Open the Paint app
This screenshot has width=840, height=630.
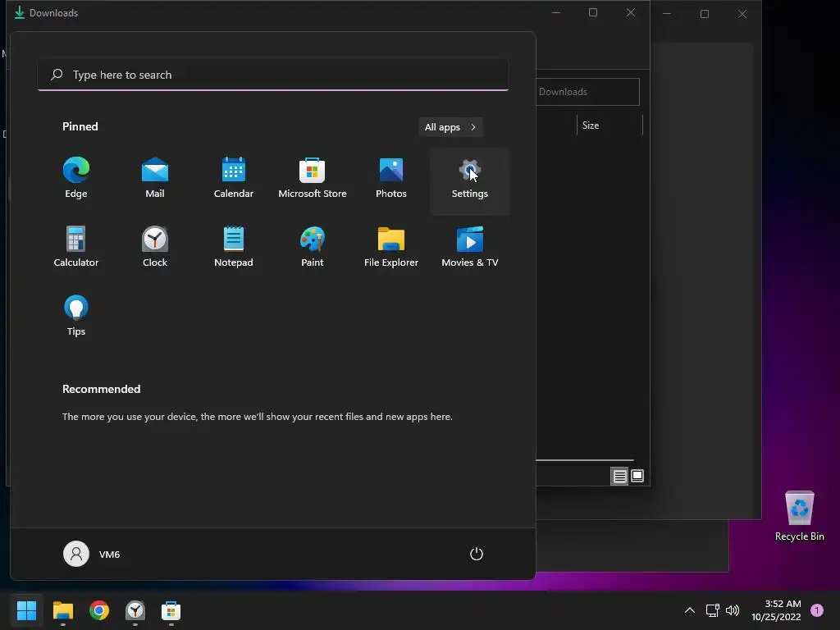click(x=313, y=248)
